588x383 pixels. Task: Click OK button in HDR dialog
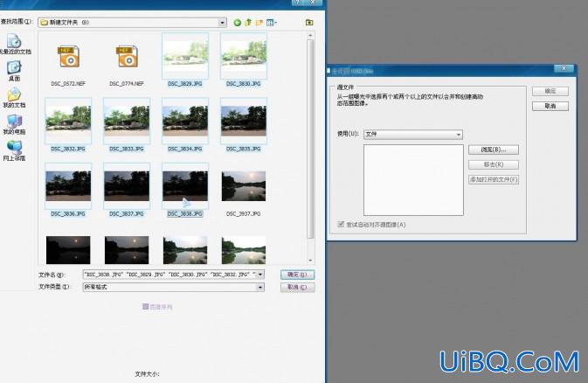click(550, 91)
